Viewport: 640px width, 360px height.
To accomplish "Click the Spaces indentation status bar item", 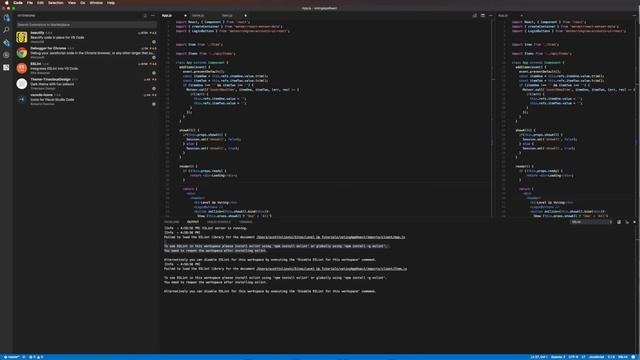I will (558, 357).
